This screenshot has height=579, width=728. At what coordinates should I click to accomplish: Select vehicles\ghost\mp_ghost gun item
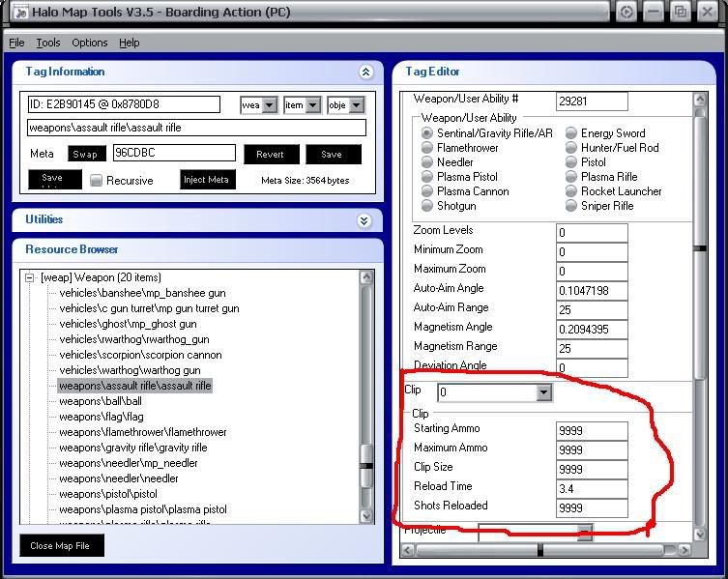pyautogui.click(x=129, y=324)
